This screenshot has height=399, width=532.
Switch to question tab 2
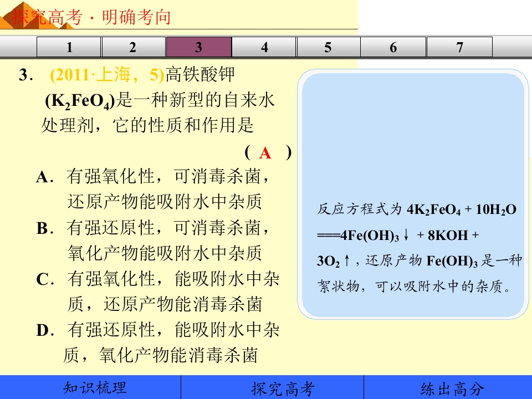pyautogui.click(x=134, y=47)
